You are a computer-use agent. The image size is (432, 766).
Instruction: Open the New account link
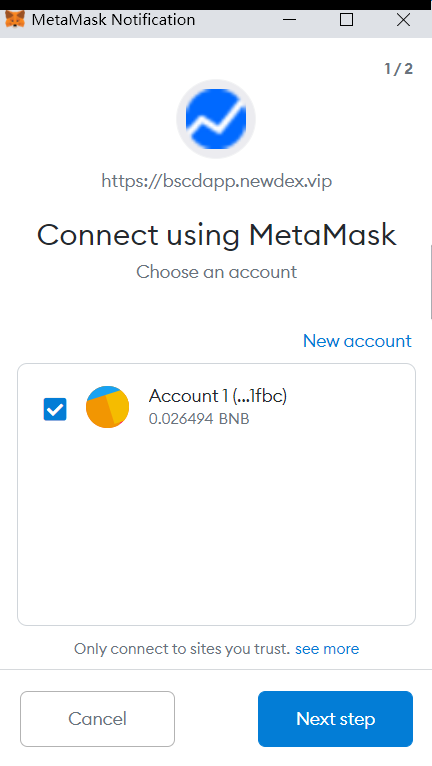tap(357, 340)
